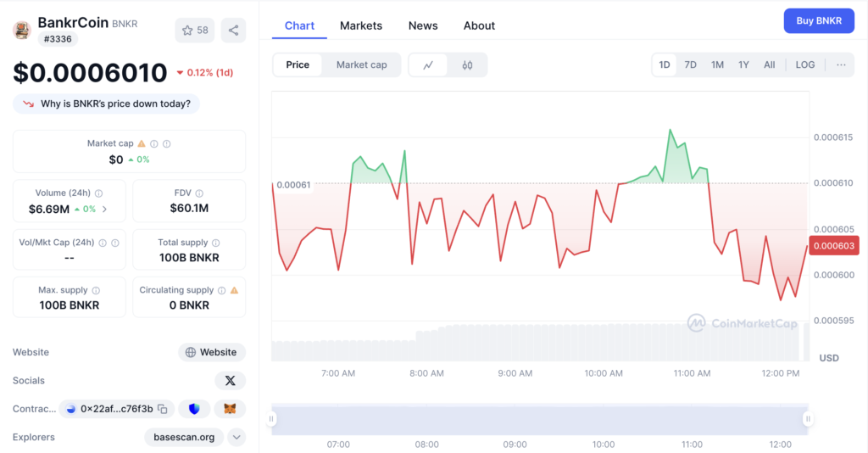
Task: Switch to the candlestick chart icon
Action: (467, 64)
